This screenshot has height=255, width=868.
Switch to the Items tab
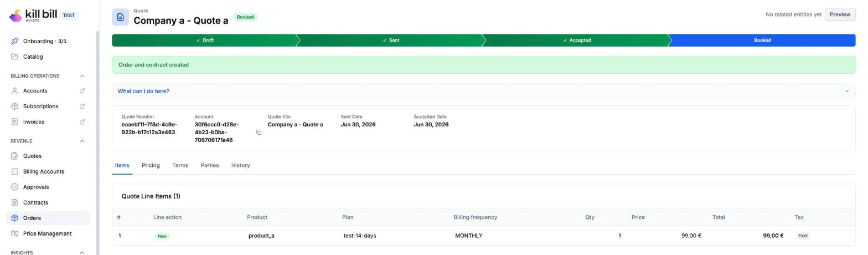click(x=122, y=166)
